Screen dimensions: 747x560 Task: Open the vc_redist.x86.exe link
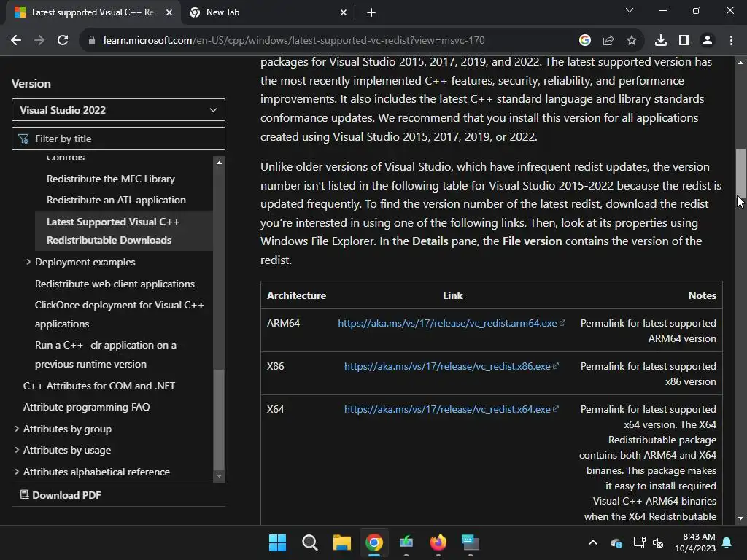pyautogui.click(x=451, y=366)
